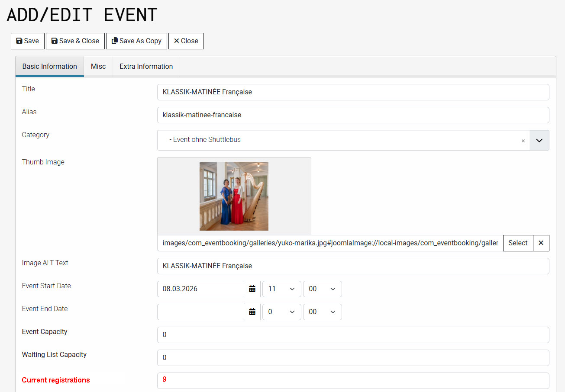The height and width of the screenshot is (392, 565).
Task: Open the Event Start Date calendar picker
Action: 252,289
